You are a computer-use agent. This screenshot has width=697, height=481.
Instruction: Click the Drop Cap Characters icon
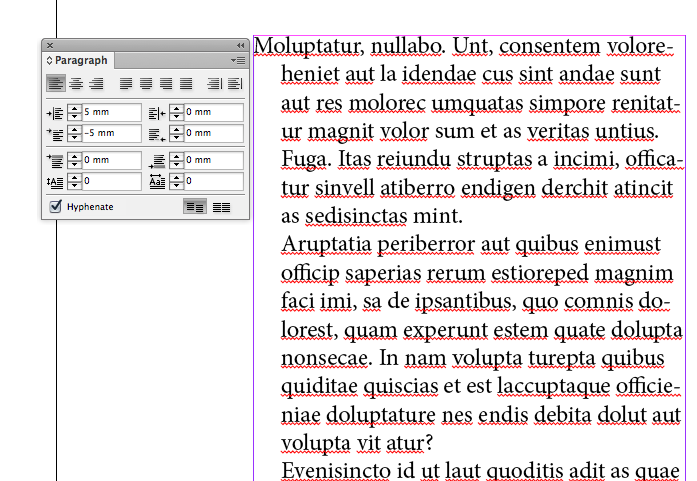[157, 181]
